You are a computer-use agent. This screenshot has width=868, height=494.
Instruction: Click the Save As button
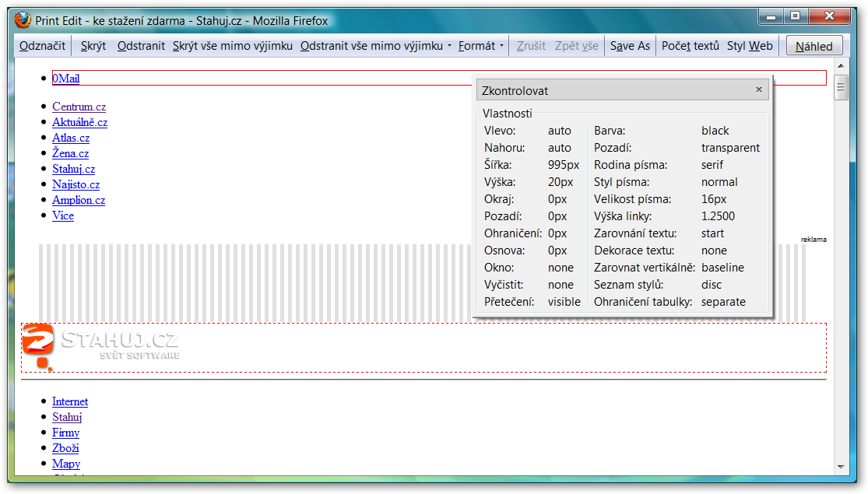tap(630, 46)
